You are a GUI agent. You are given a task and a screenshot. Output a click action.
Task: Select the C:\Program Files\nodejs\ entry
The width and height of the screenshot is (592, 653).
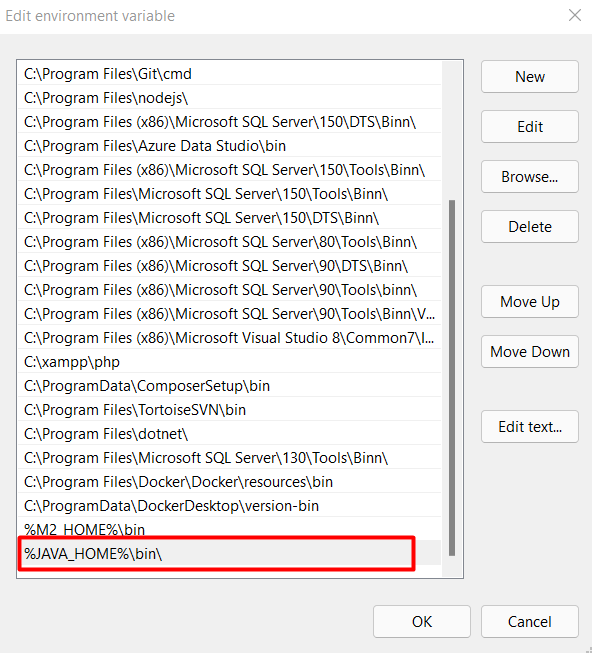coord(229,98)
